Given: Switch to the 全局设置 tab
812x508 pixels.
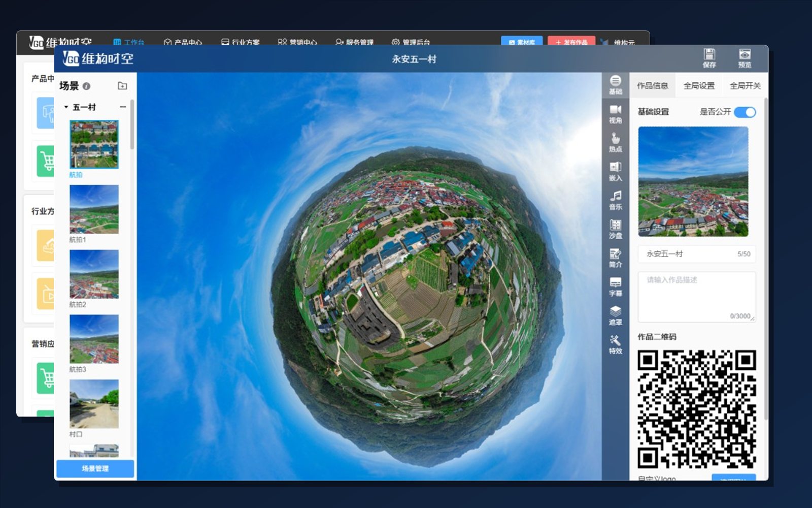Looking at the screenshot, I should (x=699, y=85).
